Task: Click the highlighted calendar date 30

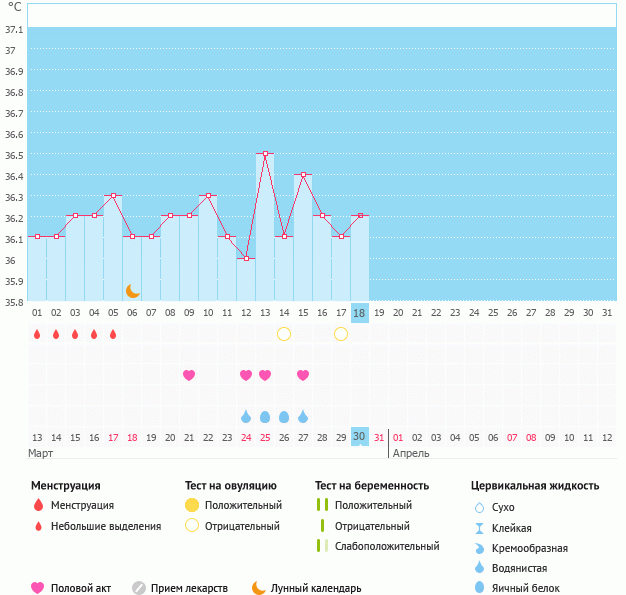Action: pyautogui.click(x=360, y=437)
